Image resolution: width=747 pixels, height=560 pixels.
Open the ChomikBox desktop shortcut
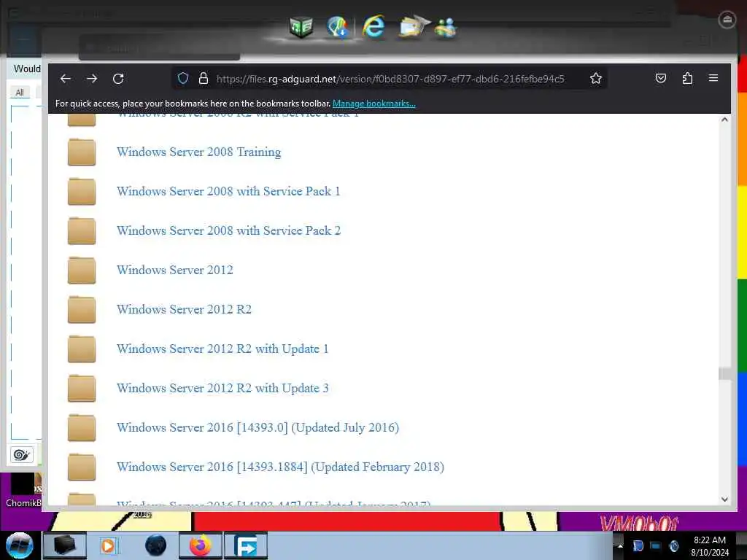[23, 490]
